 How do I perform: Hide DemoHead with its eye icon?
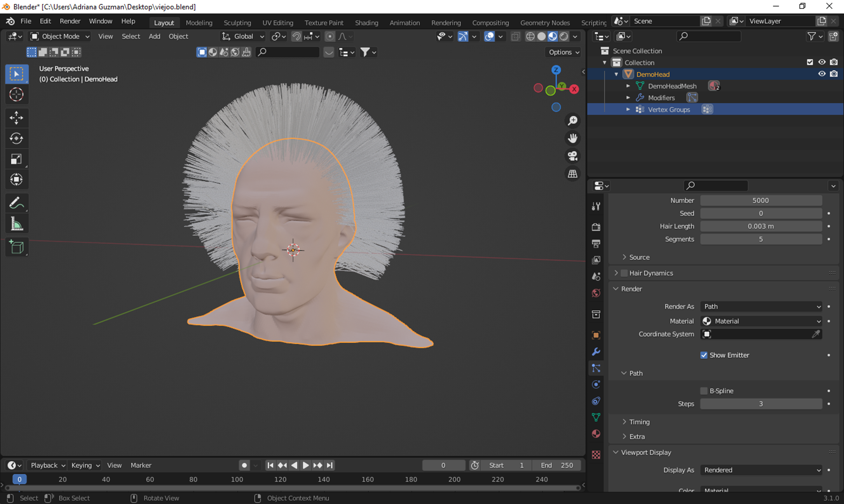821,74
